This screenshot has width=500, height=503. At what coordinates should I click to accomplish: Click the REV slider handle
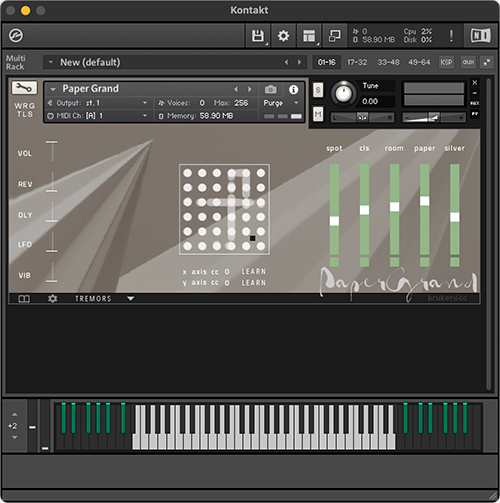(x=52, y=190)
